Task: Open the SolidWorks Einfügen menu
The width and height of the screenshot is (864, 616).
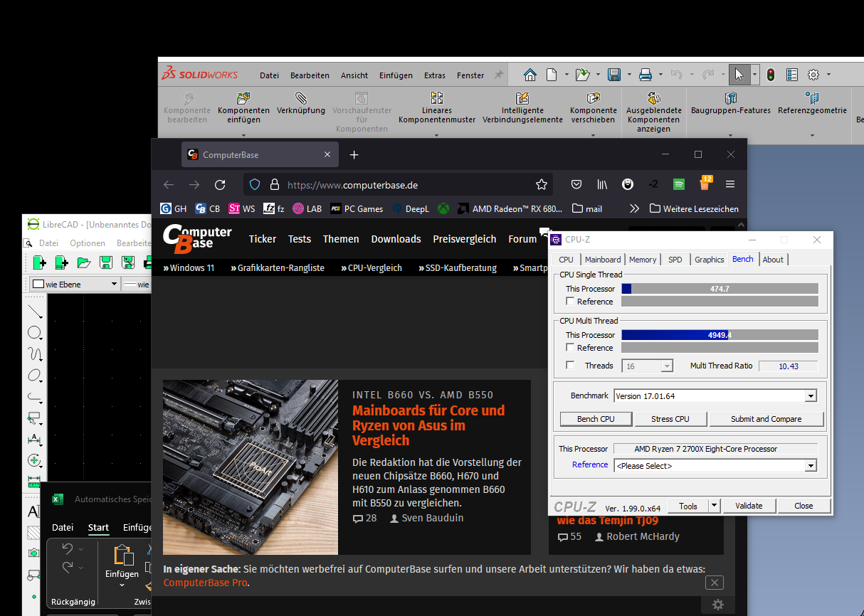Action: [x=396, y=75]
